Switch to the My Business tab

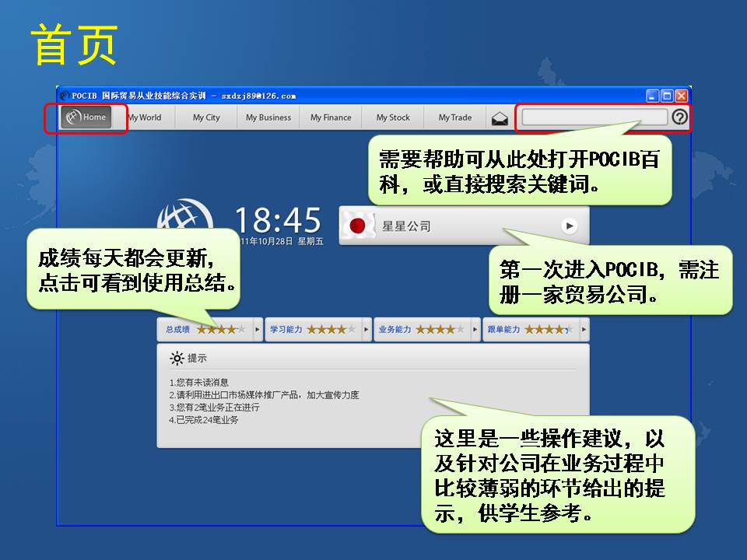pos(268,117)
